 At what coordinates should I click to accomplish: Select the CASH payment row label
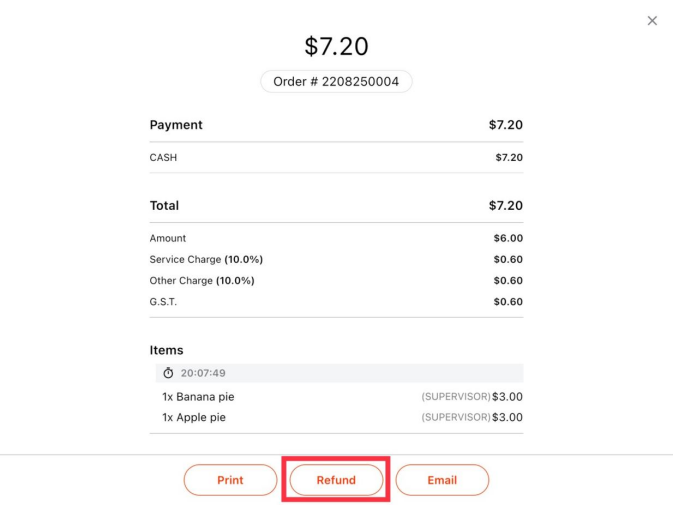(163, 158)
